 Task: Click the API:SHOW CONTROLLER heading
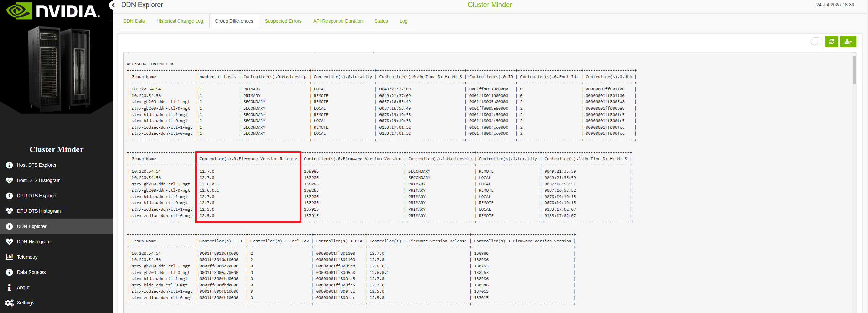tap(150, 64)
